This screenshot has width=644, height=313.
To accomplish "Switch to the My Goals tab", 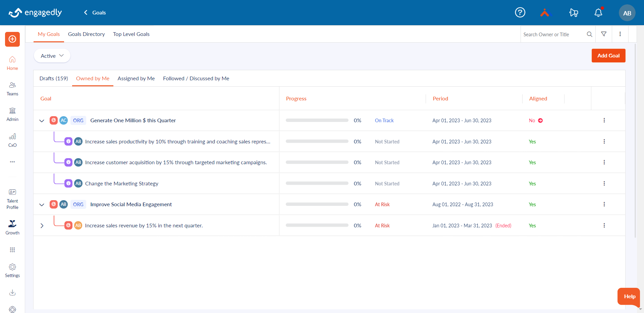I will pos(49,34).
